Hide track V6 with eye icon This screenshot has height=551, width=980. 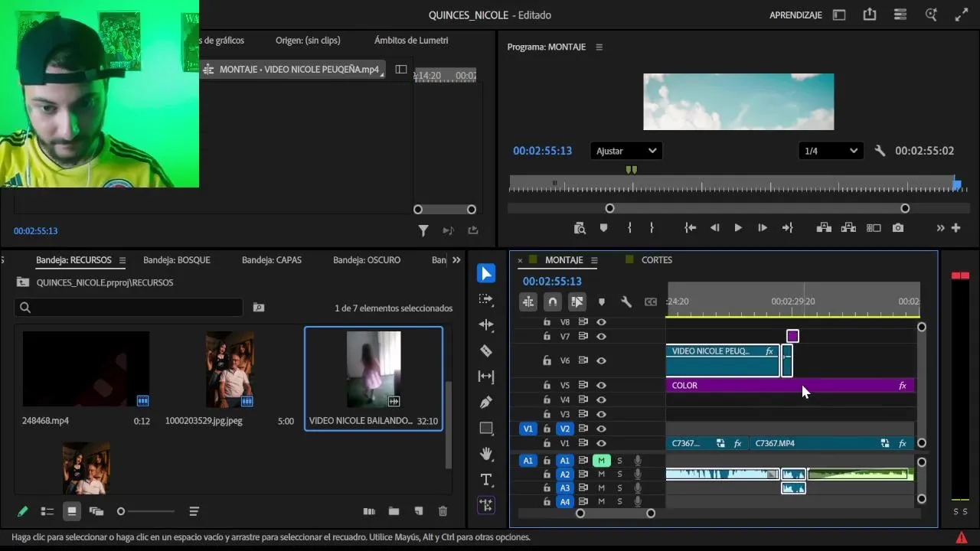[602, 360]
